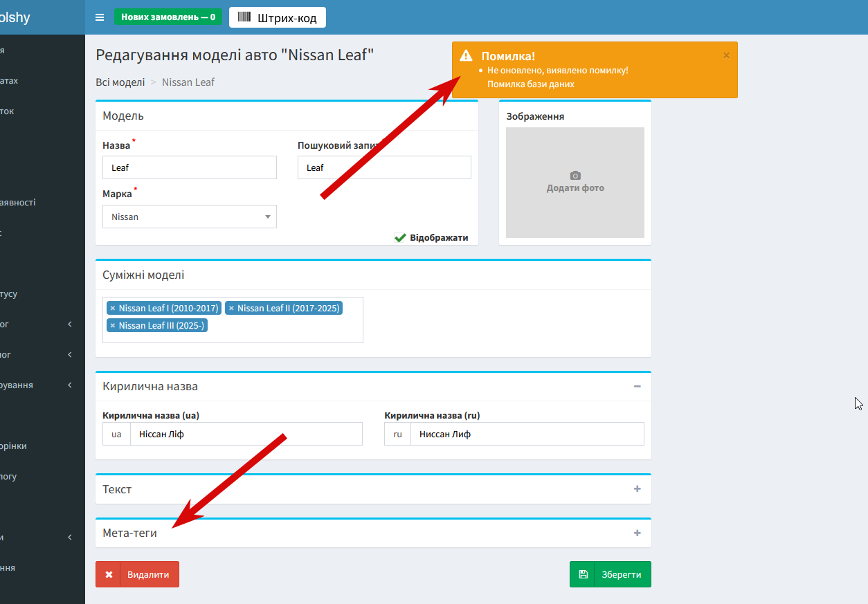Screen dimensions: 868x604
Task: Click the Nissan Leaf breadcrumb text
Action: pos(188,82)
